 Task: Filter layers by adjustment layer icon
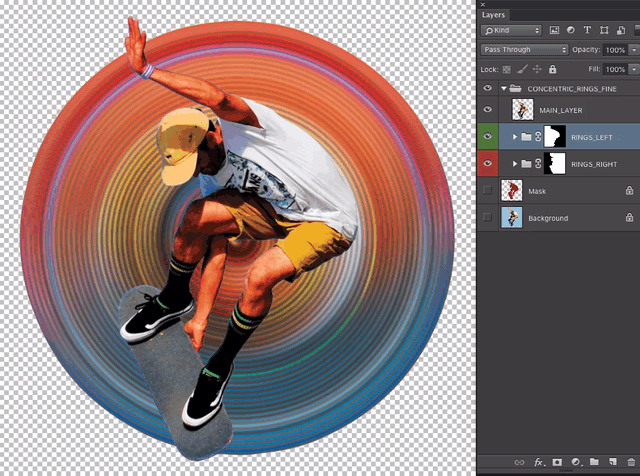(x=571, y=30)
